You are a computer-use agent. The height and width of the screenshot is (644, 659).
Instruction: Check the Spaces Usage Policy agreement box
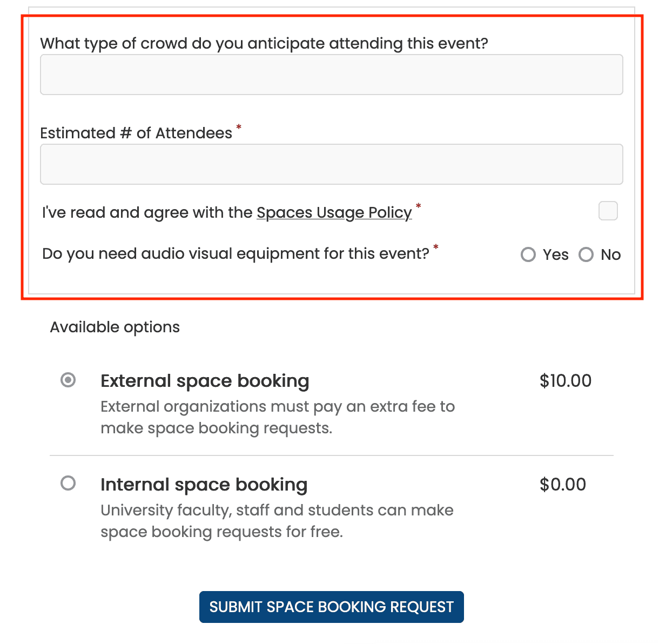[608, 211]
